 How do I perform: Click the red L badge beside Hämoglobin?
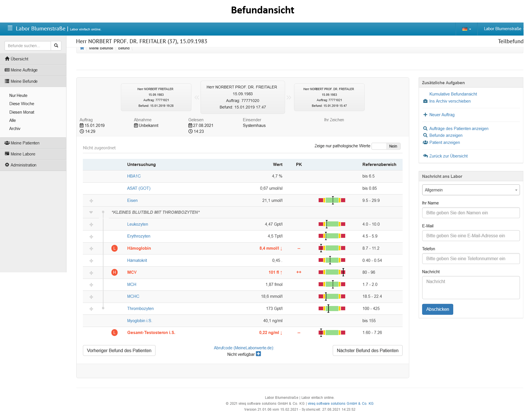point(115,248)
